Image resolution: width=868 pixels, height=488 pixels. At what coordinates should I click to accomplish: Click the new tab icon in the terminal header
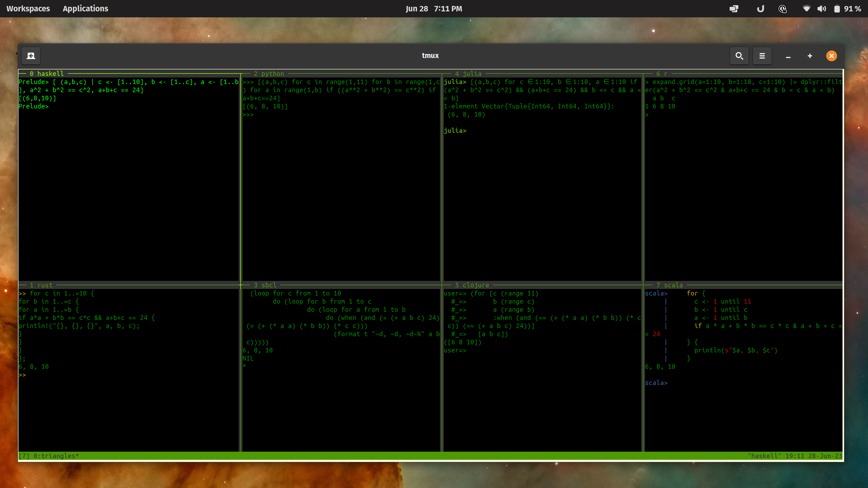31,56
